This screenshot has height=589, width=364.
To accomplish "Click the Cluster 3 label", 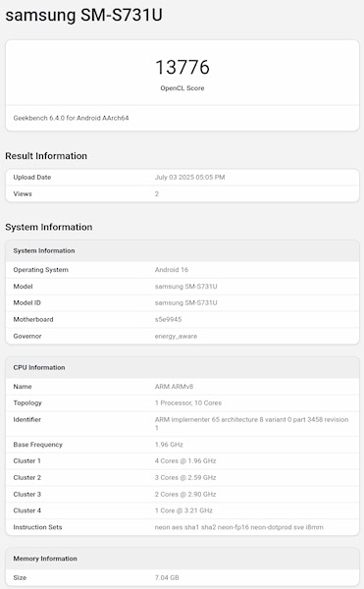I will pyautogui.click(x=27, y=494).
